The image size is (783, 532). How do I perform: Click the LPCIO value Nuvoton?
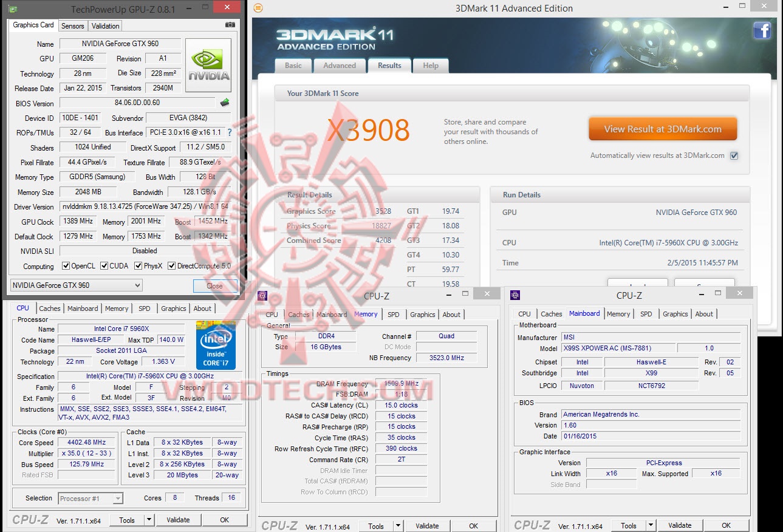point(582,385)
